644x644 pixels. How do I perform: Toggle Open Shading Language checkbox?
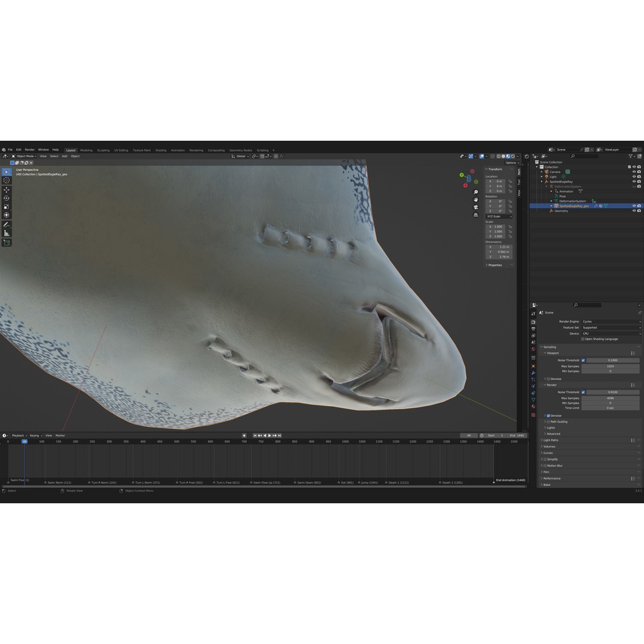(x=583, y=339)
